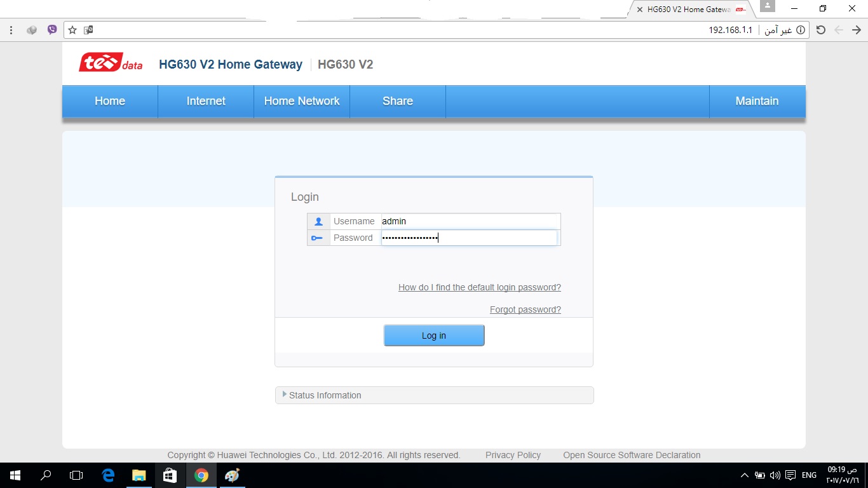
Task: Click the password key icon
Action: [x=318, y=238]
